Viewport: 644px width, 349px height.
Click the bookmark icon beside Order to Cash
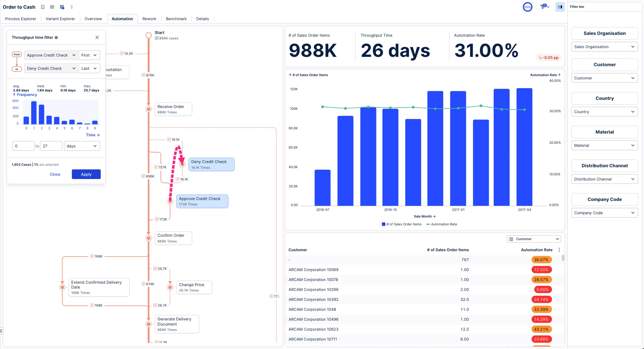(43, 7)
